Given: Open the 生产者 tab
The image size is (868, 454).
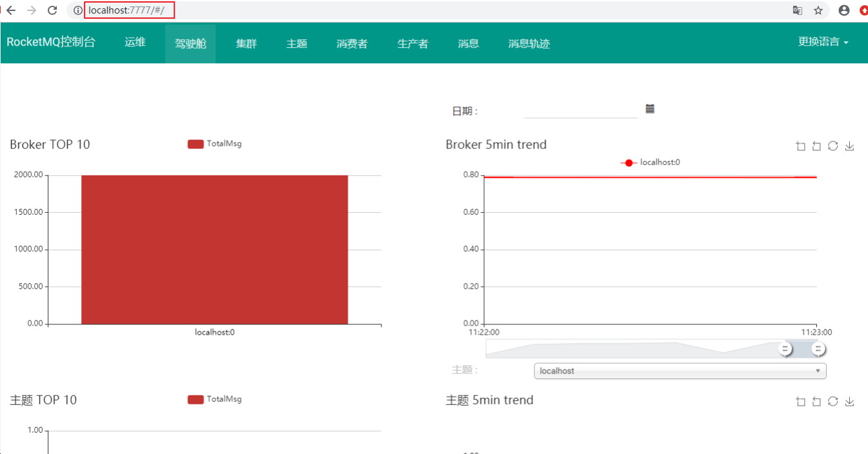Looking at the screenshot, I should pos(412,44).
